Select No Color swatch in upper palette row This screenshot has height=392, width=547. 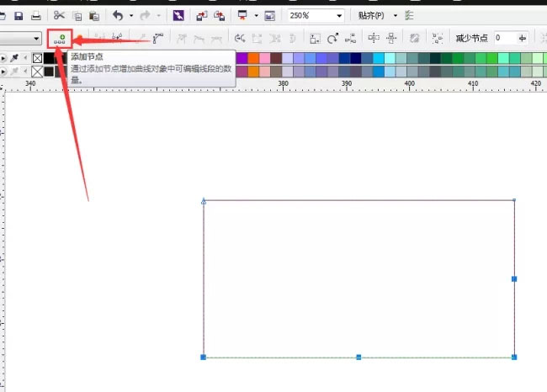tap(37, 58)
